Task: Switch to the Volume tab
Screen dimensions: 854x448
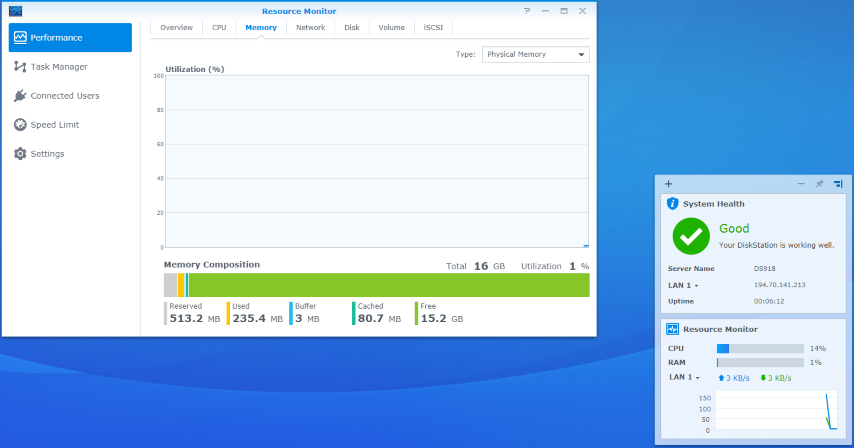Action: [x=392, y=28]
